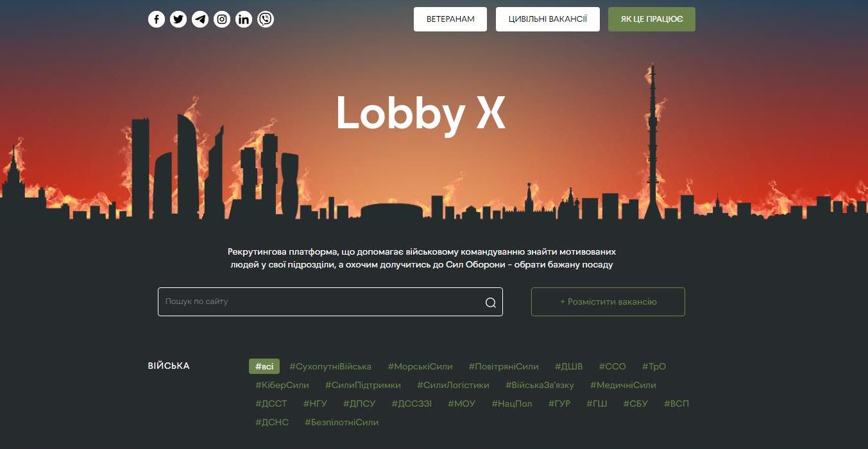Click the ЯК ЦЕ ПРАЦЮЄ button
868x449 pixels.
pyautogui.click(x=652, y=19)
